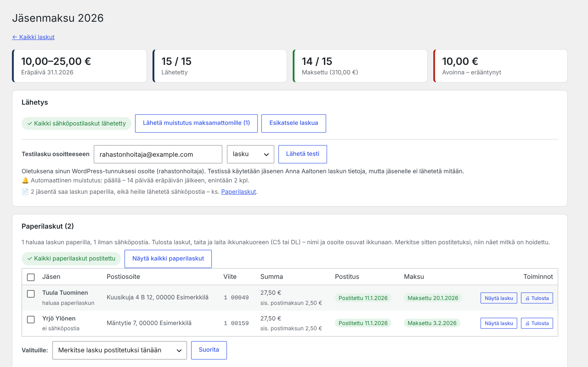Image resolution: width=588 pixels, height=367 pixels.
Task: Click Postitettu 11.1.2026 badge for Yrjö Ylönen
Action: [x=363, y=323]
